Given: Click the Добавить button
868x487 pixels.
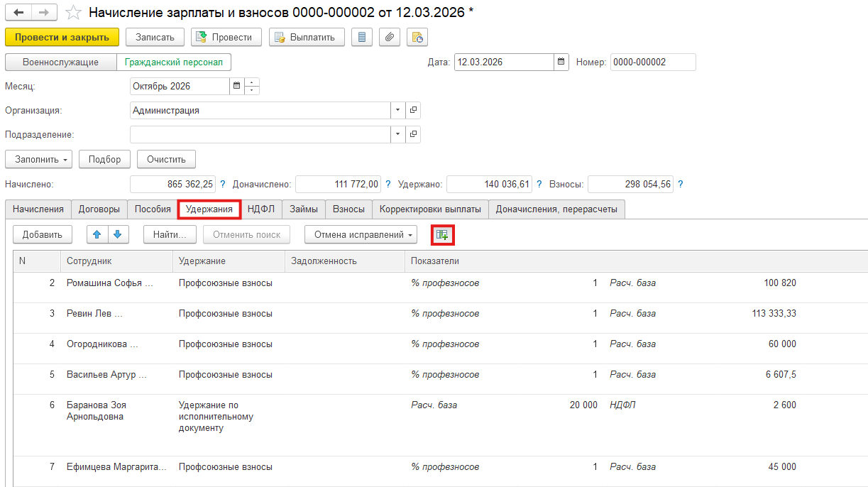Looking at the screenshot, I should [43, 234].
